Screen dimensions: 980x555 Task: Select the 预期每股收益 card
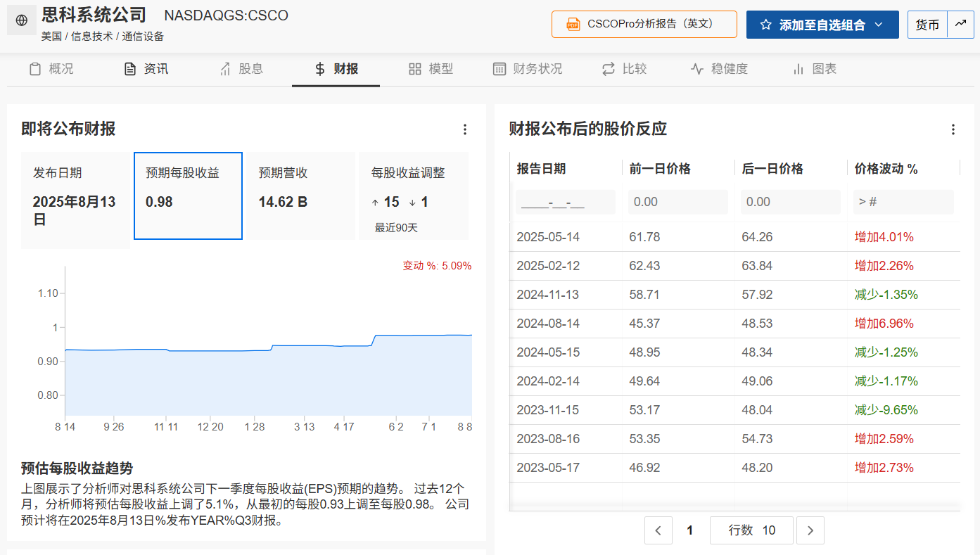click(x=189, y=196)
